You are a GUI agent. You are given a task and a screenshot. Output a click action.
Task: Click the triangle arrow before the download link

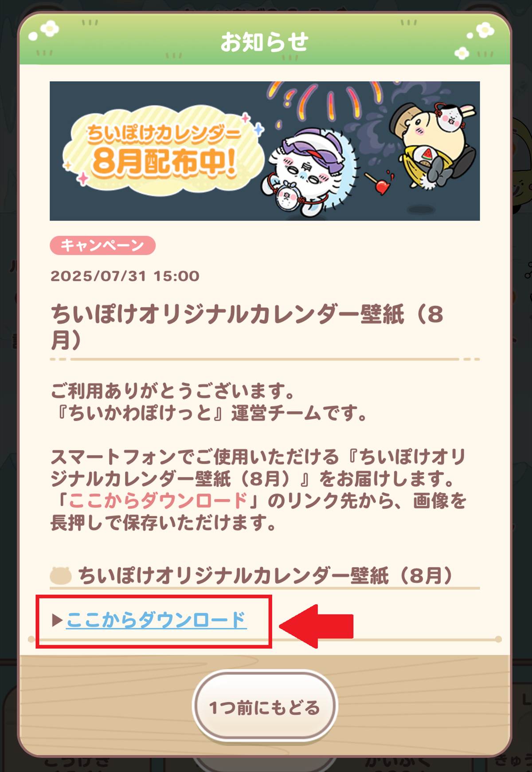pos(57,620)
